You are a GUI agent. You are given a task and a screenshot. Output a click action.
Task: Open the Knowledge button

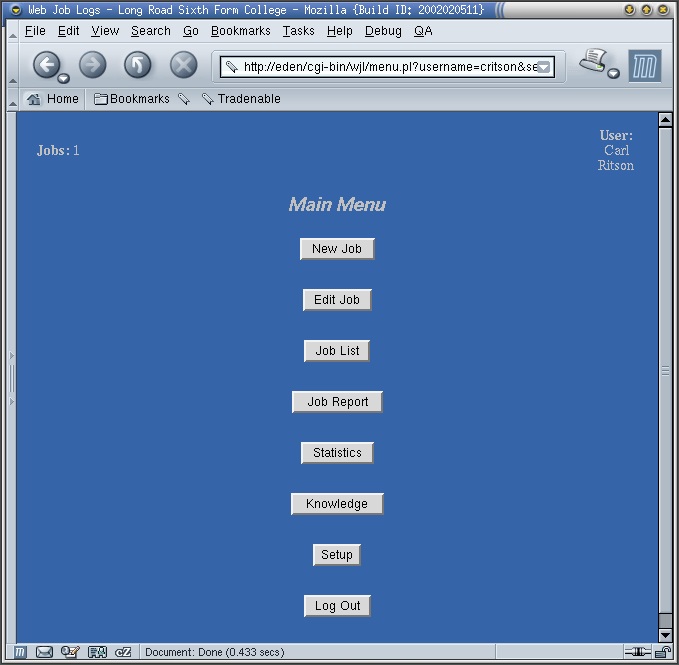[x=337, y=504]
